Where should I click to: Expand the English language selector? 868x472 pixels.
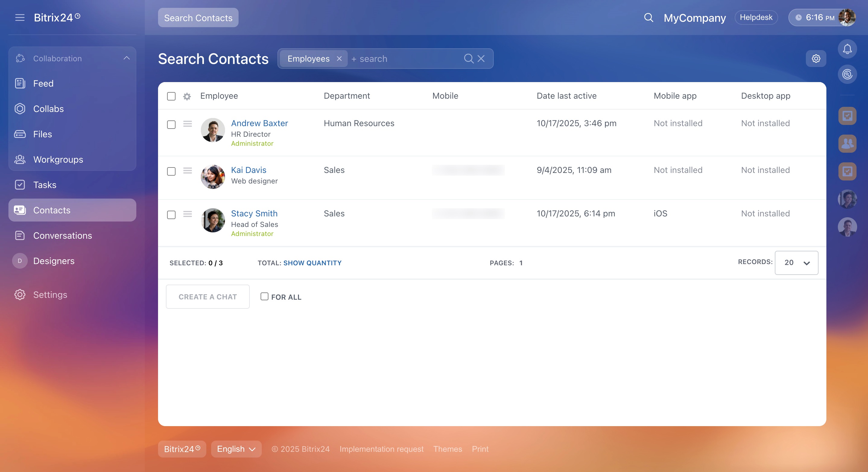tap(236, 449)
